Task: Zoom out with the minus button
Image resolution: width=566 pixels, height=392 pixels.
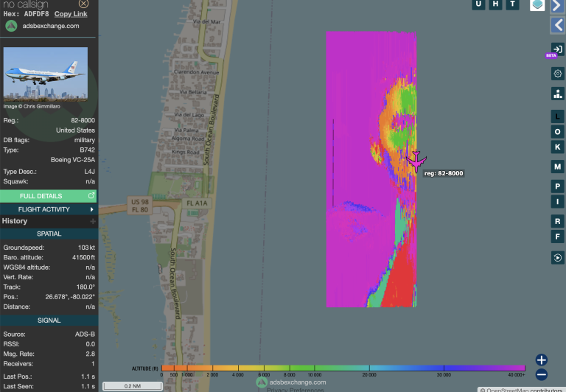Action: (x=542, y=374)
